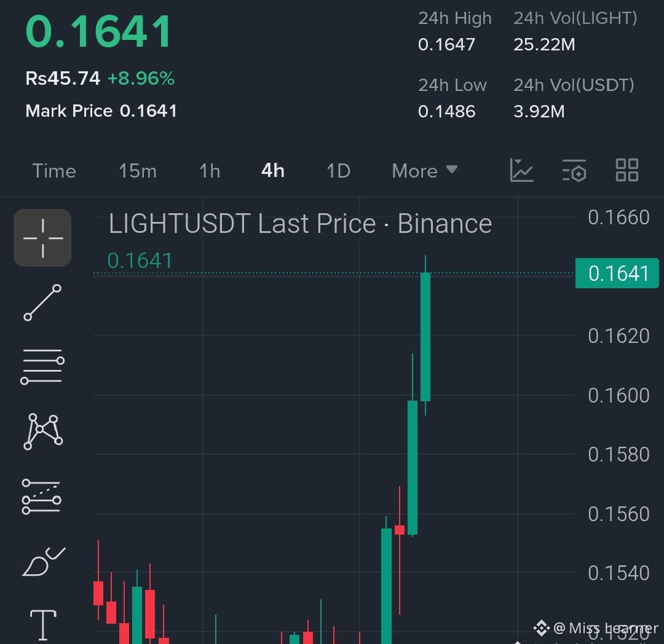Click the Mark Price 0.1641 text
Screen dimensions: 664x644
101,111
